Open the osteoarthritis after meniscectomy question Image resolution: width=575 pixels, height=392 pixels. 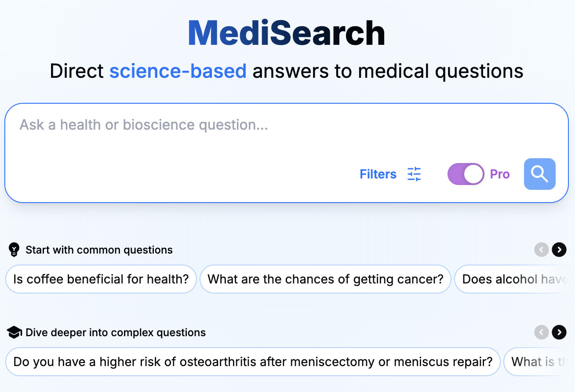pos(253,362)
